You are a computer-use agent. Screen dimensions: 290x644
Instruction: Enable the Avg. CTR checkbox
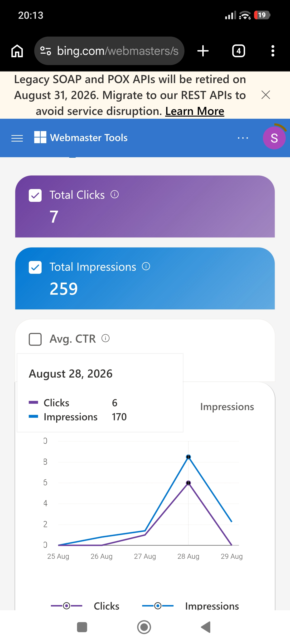coord(35,339)
